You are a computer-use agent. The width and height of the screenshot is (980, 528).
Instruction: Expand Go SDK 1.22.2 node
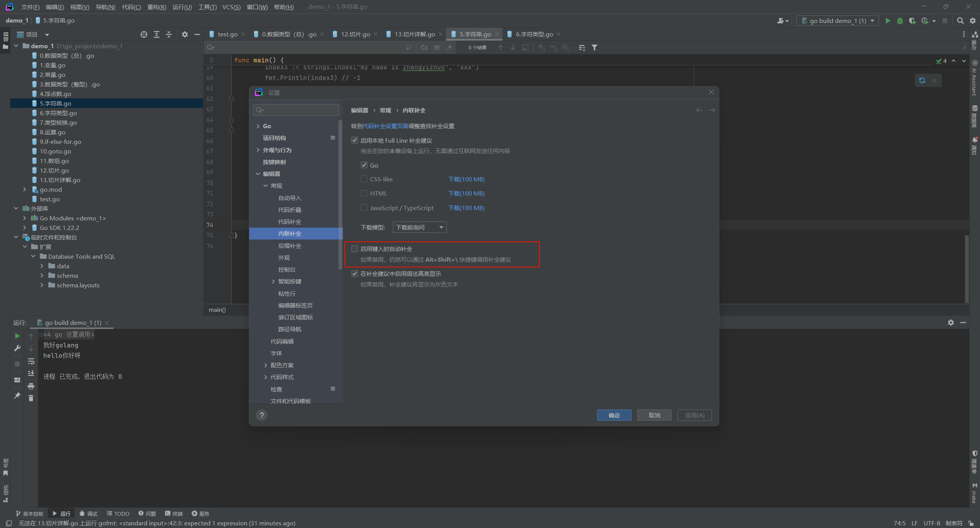click(x=24, y=228)
